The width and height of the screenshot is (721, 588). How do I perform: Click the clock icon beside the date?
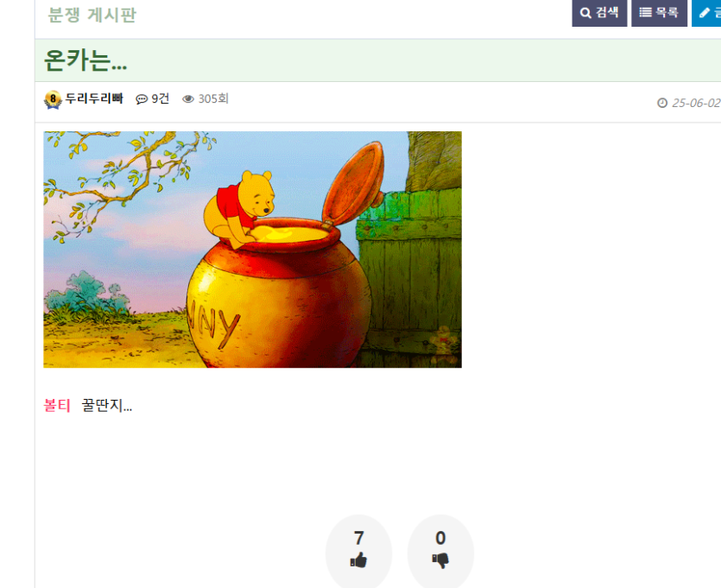click(662, 103)
